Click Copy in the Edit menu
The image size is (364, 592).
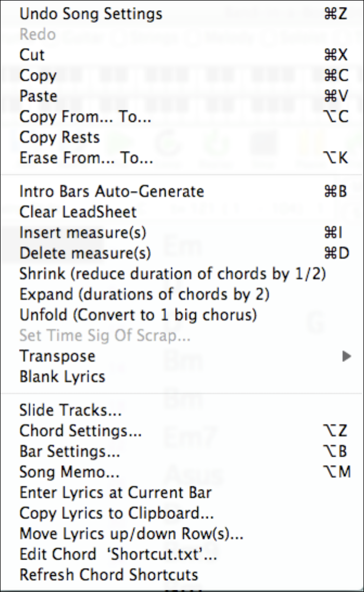tap(37, 76)
